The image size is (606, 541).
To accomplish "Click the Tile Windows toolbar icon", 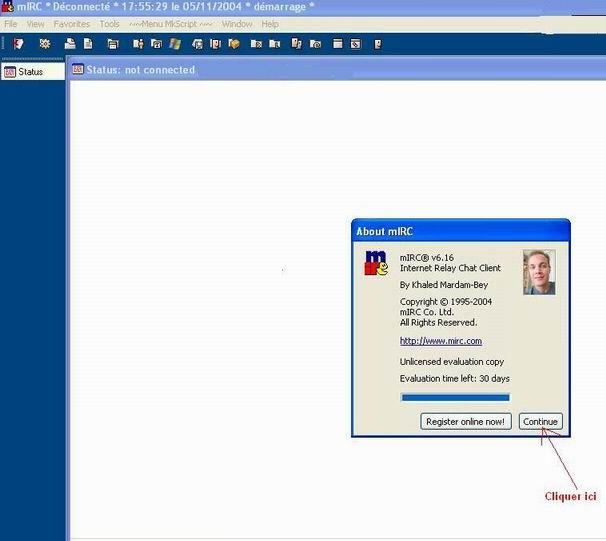I will tap(337, 44).
